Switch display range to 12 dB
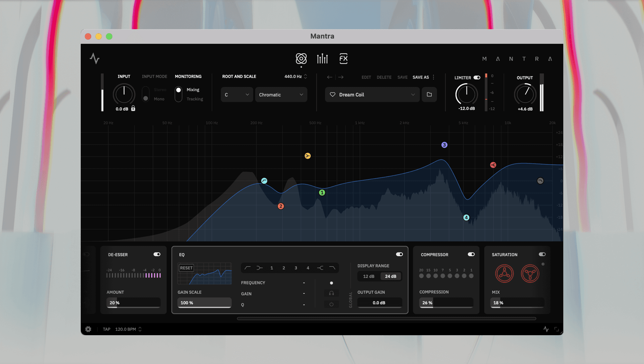The image size is (644, 364). (x=368, y=276)
